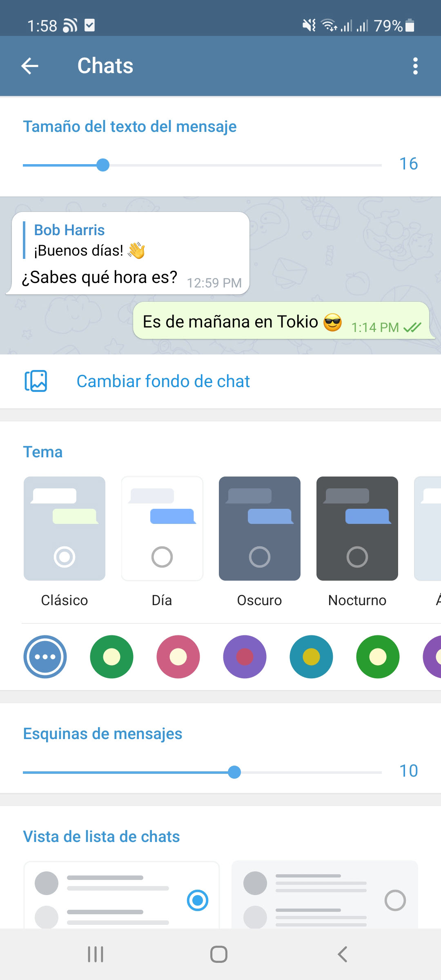Viewport: 441px width, 980px height.
Task: Open custom accent color ellipsis button
Action: pyautogui.click(x=45, y=657)
